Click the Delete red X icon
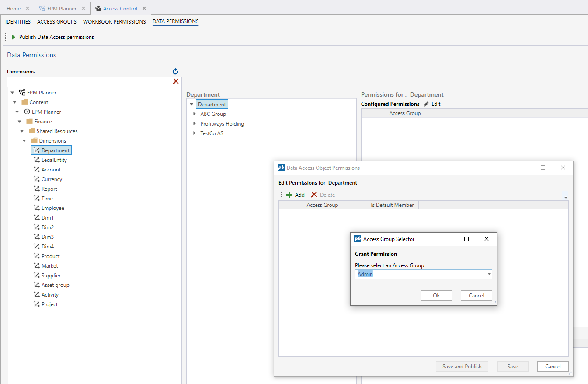 (x=314, y=195)
